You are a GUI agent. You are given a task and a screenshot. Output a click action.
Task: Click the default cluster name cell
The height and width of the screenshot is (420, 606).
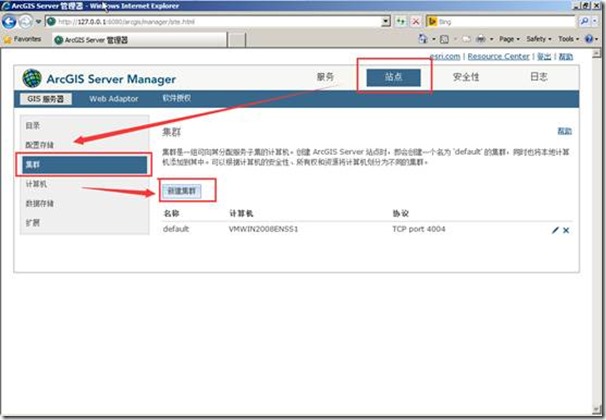tap(176, 229)
